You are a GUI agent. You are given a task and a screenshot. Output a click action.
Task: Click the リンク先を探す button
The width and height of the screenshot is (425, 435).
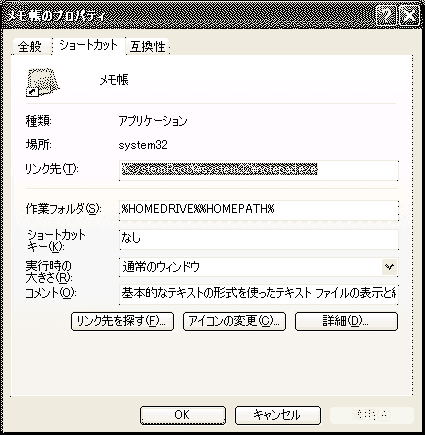pos(122,321)
